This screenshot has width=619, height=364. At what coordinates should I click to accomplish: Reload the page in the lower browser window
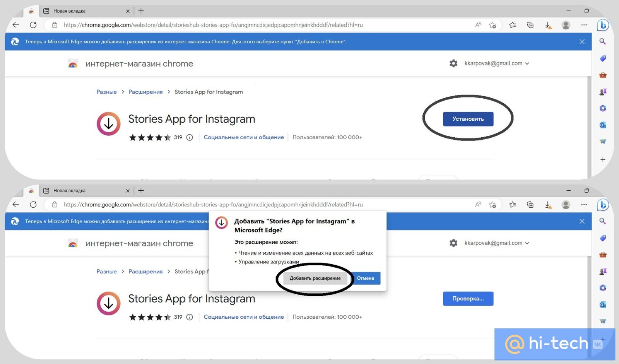click(33, 204)
